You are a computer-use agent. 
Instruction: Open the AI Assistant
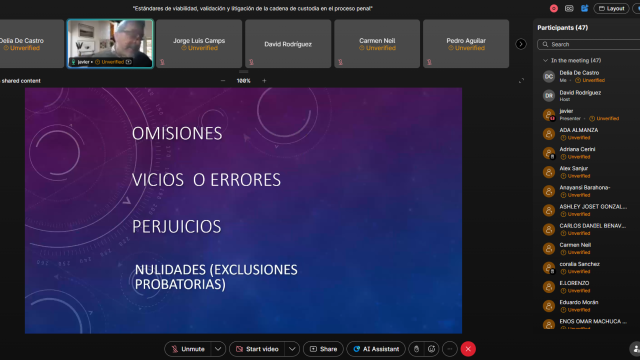(x=376, y=349)
